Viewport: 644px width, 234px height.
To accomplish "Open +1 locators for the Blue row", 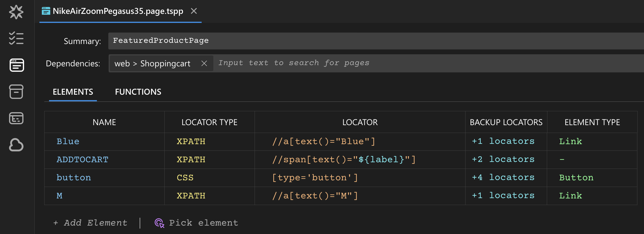I will [x=503, y=141].
